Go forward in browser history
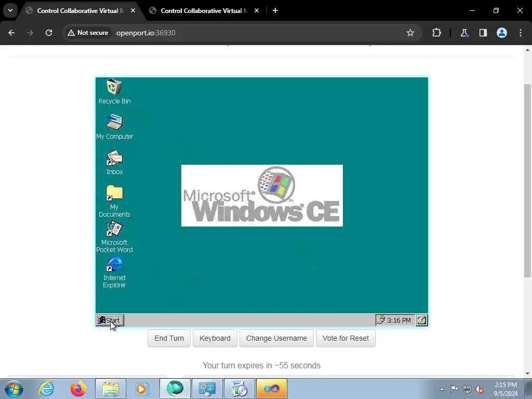Screen dimensions: 532x399 [30, 33]
